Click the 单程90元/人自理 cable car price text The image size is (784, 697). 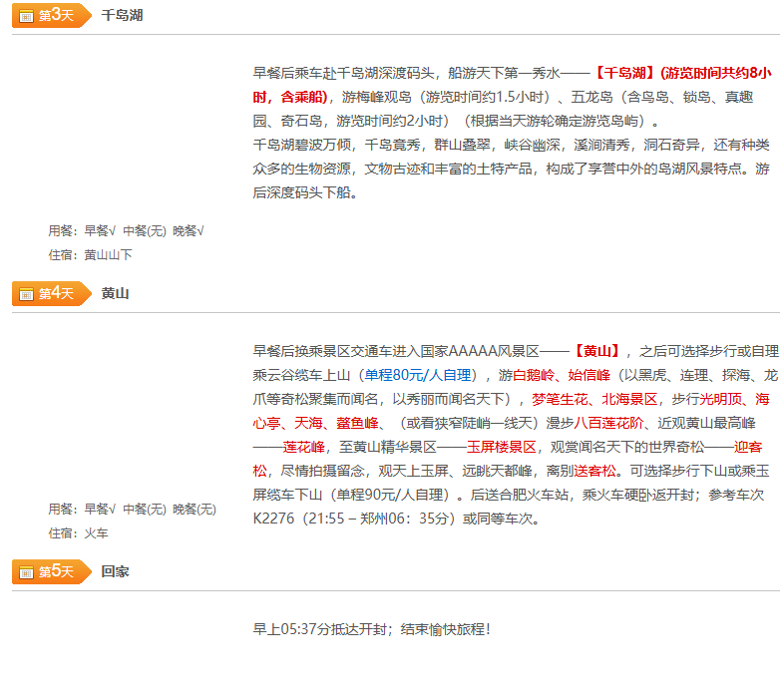pyautogui.click(x=389, y=496)
